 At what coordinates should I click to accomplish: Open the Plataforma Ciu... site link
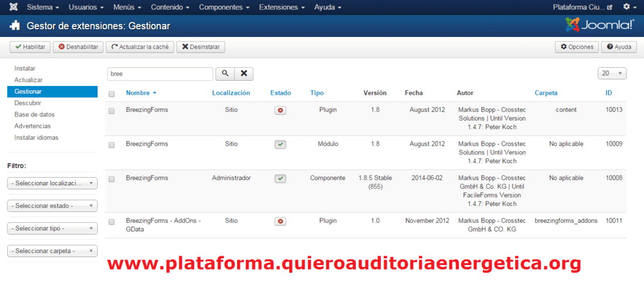[x=583, y=8]
